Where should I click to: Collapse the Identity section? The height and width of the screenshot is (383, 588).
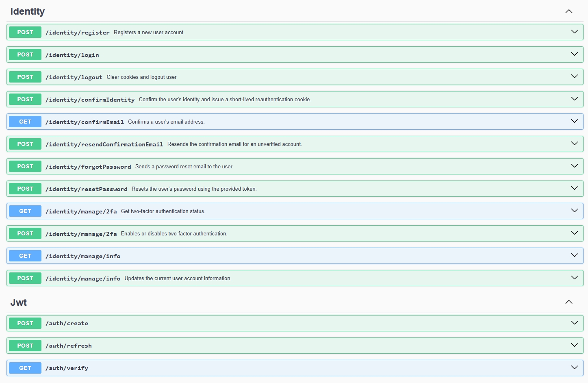point(569,11)
